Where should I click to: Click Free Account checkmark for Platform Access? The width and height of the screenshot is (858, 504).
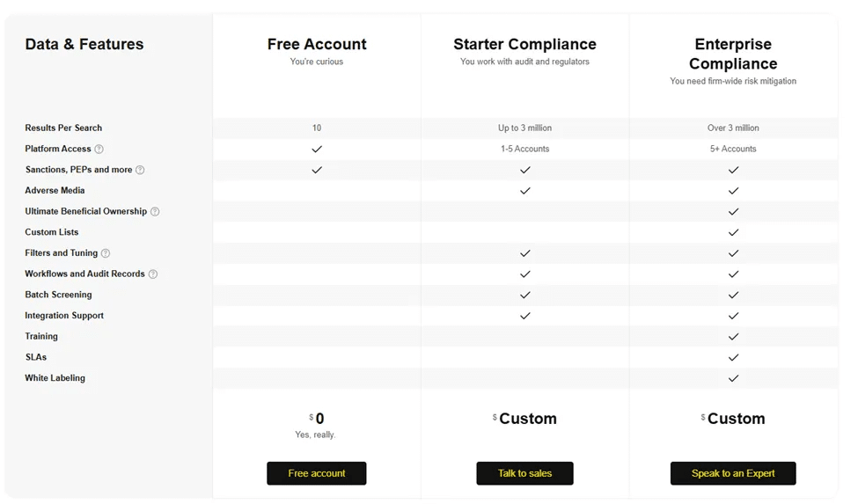pos(317,149)
